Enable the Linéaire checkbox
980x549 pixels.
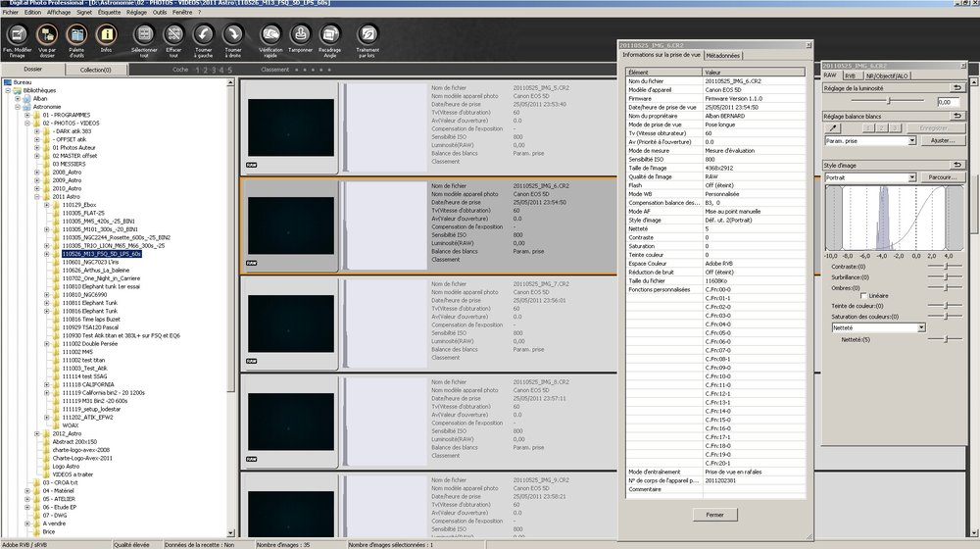[863, 296]
